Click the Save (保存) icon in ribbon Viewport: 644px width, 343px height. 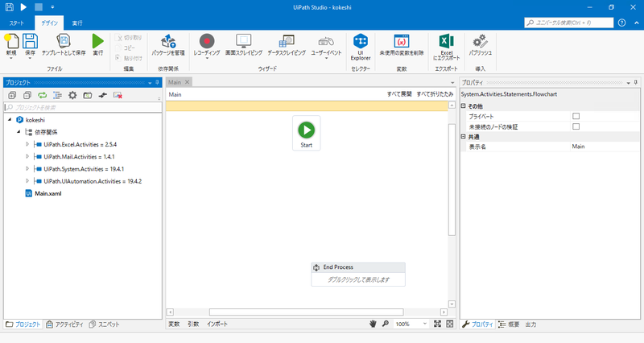click(x=30, y=42)
